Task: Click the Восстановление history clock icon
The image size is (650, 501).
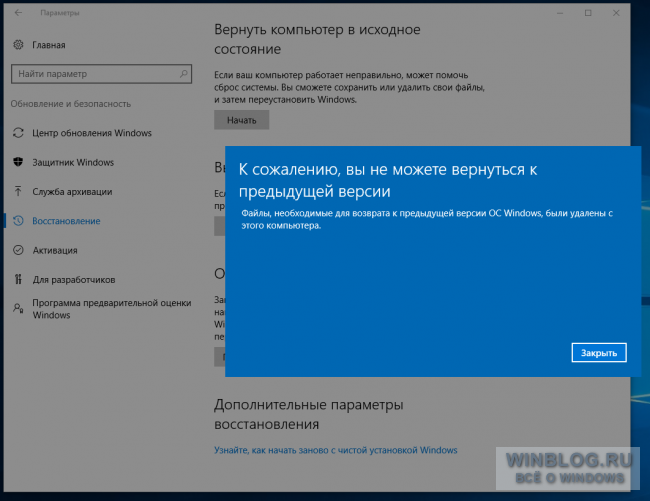Action: [18, 221]
